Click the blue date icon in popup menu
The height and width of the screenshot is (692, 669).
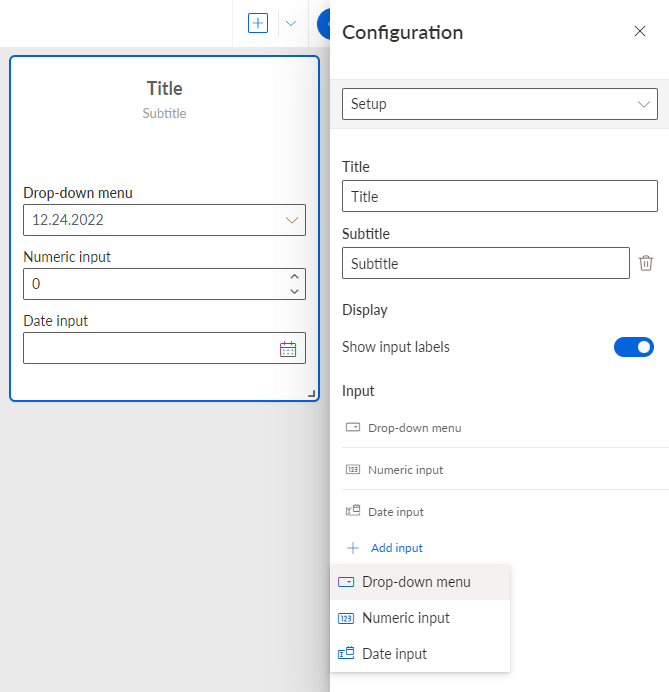(346, 653)
